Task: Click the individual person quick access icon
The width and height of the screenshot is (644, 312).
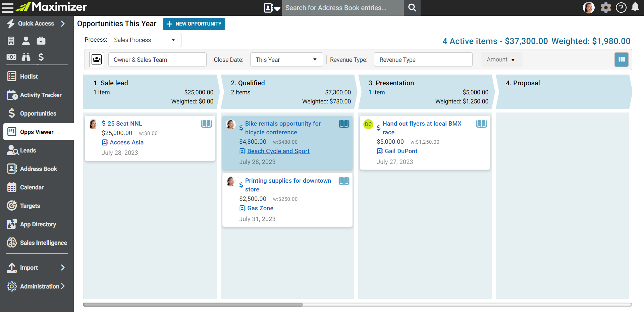Action: click(x=26, y=41)
